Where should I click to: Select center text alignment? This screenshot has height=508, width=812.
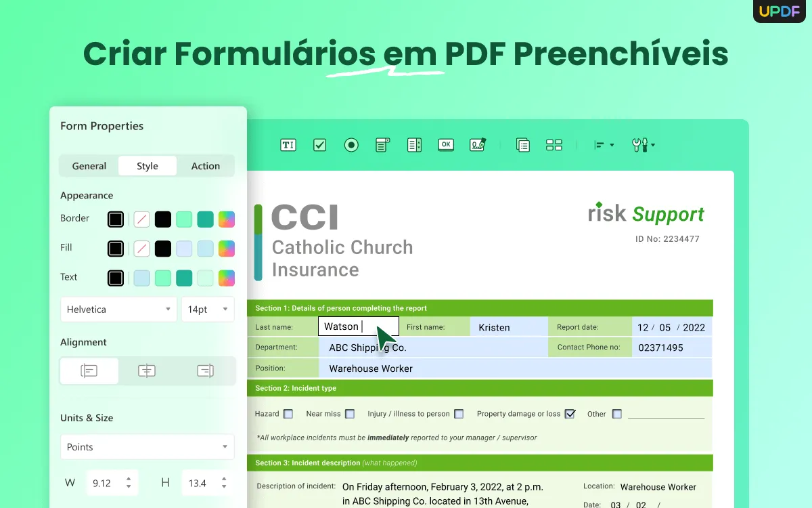click(x=147, y=371)
